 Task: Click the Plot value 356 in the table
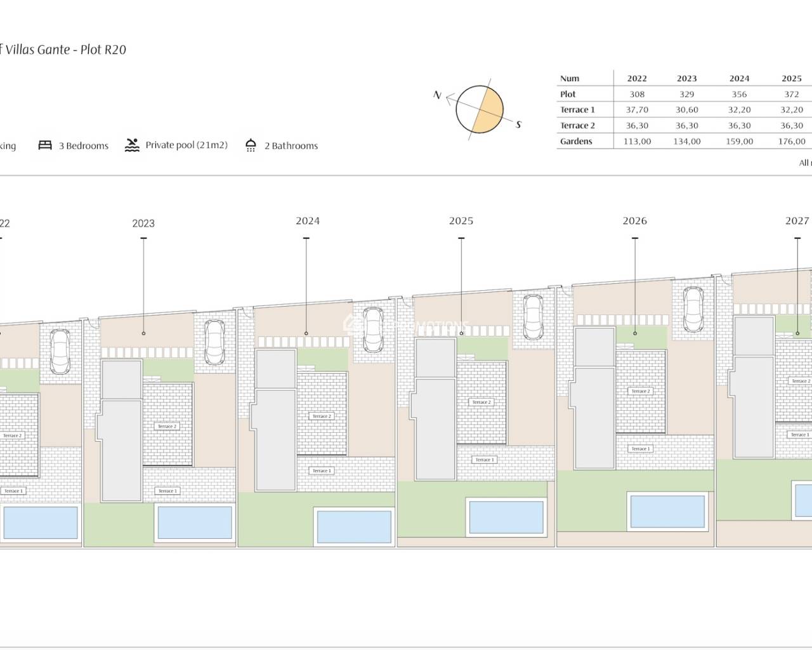tap(739, 94)
